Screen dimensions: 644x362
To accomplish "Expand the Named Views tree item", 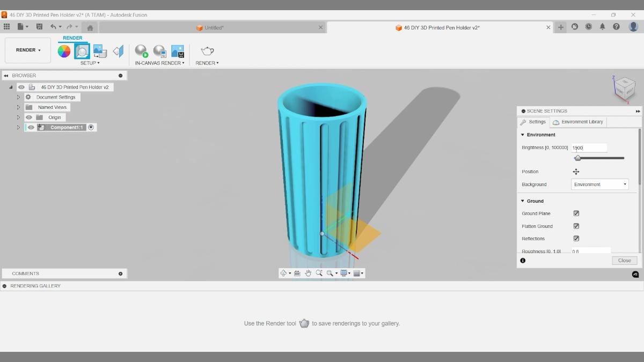I will 18,107.
